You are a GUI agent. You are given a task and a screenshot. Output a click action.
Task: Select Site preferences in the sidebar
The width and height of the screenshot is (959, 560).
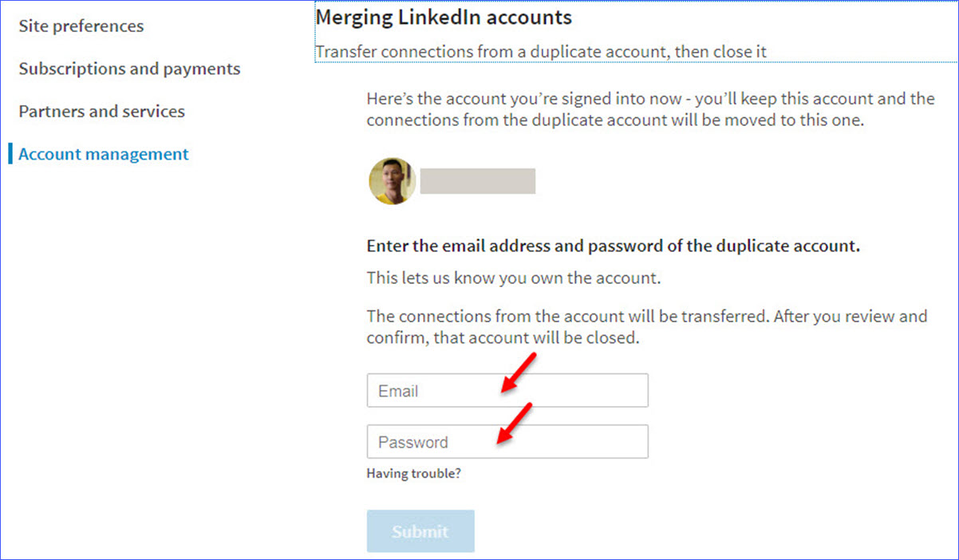[81, 26]
